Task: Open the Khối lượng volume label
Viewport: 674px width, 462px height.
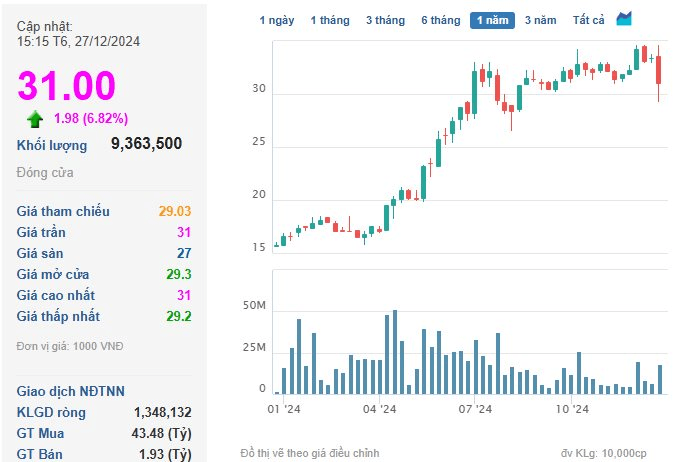Action: (52, 145)
